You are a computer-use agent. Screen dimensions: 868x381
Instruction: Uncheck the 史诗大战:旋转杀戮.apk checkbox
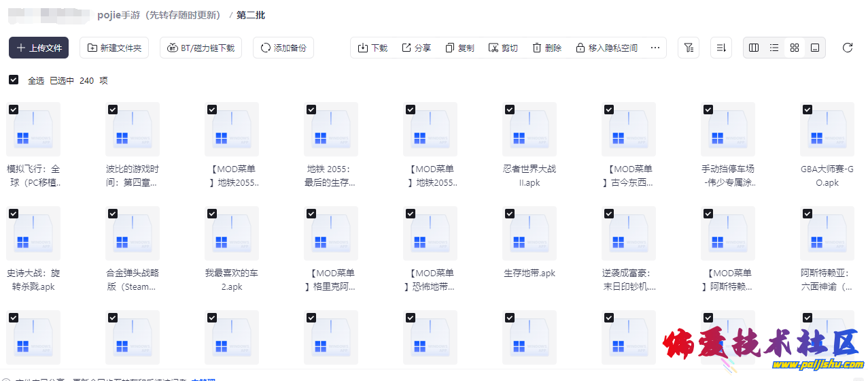[14, 214]
